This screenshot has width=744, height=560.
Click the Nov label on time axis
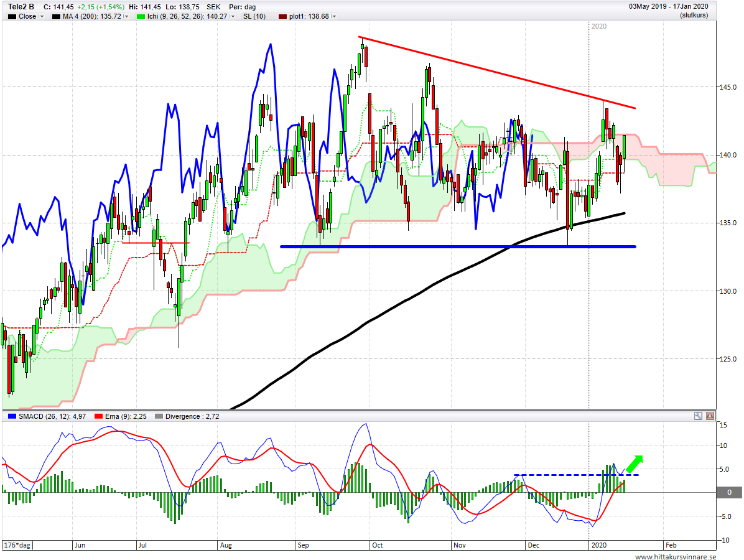(459, 545)
